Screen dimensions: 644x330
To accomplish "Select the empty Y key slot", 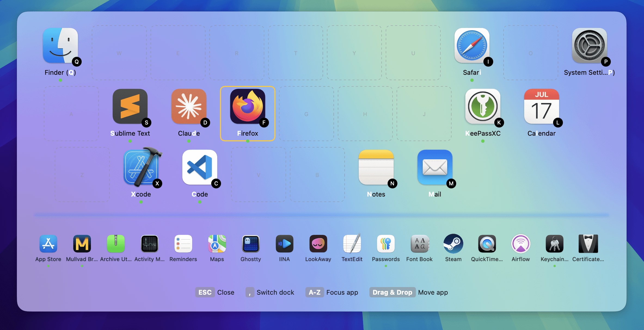I will point(354,53).
